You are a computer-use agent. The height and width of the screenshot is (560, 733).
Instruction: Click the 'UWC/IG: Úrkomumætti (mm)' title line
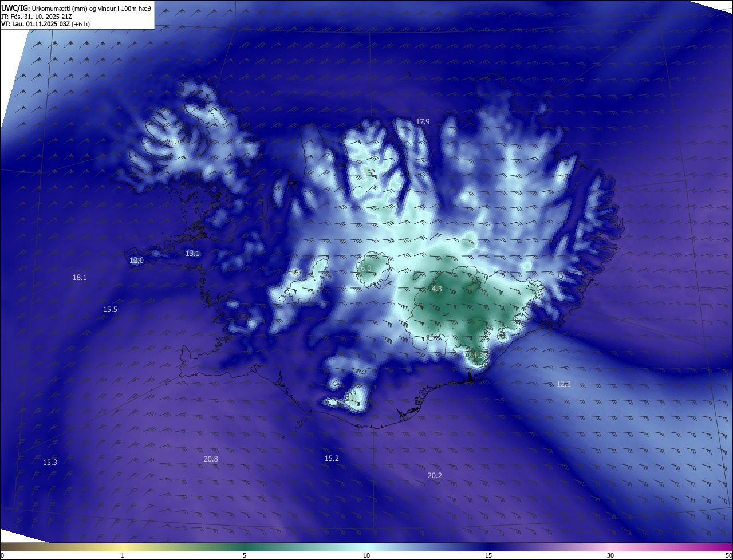[x=76, y=8]
